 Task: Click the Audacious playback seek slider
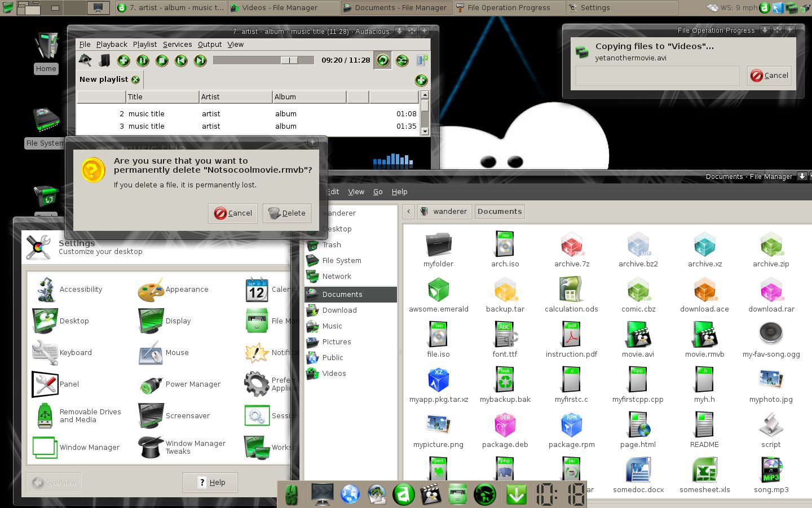263,60
